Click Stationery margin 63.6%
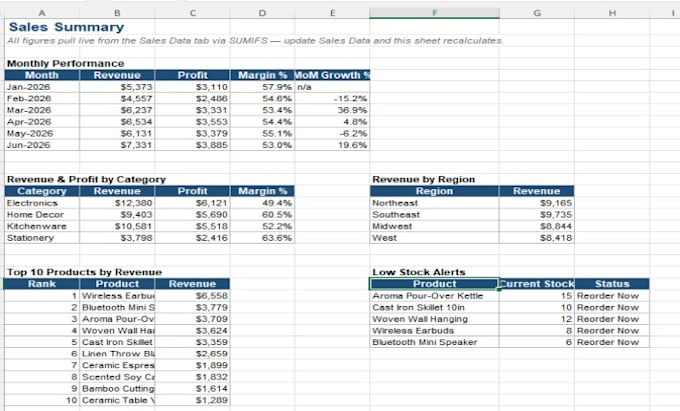The height and width of the screenshot is (411, 680). tap(262, 238)
